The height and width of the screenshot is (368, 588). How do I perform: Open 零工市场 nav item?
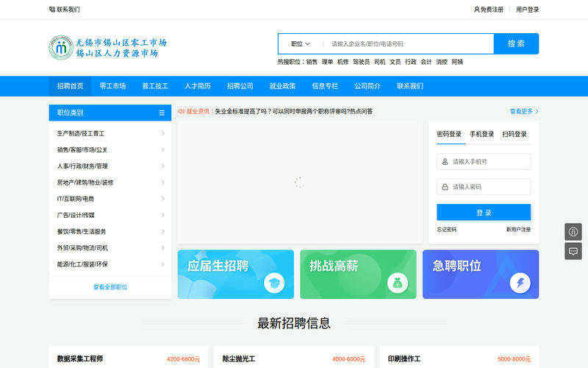pos(112,86)
